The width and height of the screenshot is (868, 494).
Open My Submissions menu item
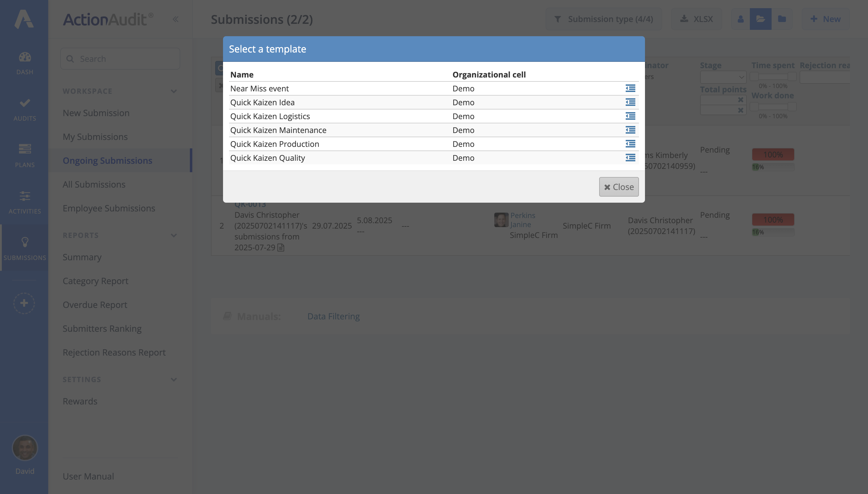(x=95, y=137)
